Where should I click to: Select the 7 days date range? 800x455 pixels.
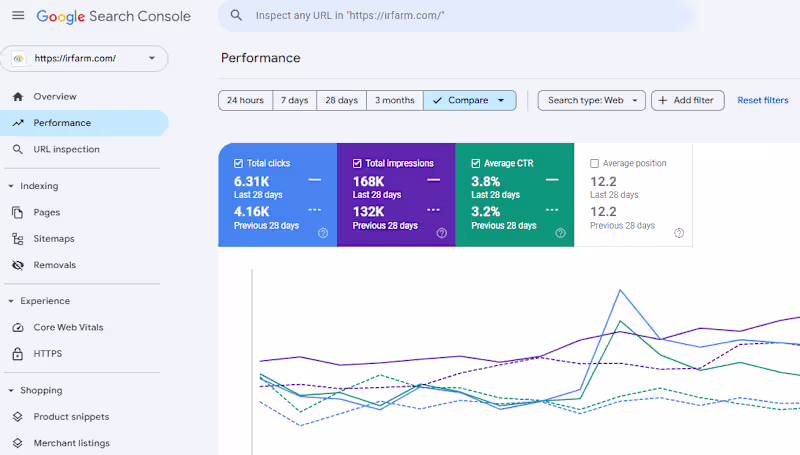[x=294, y=100]
